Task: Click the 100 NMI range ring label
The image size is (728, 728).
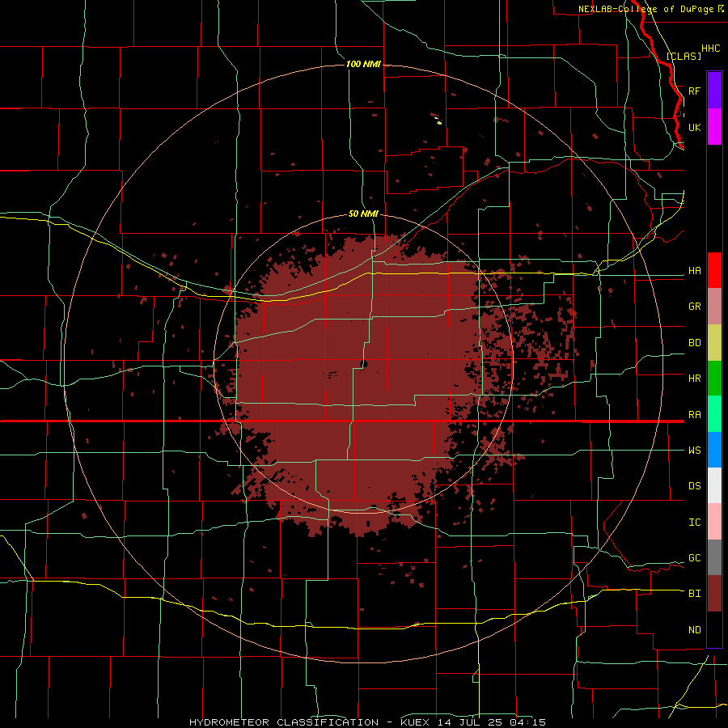Action: coord(363,64)
